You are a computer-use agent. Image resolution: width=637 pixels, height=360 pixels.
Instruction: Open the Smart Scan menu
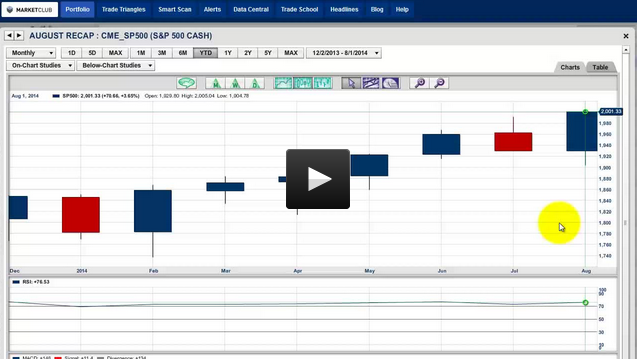(x=175, y=9)
